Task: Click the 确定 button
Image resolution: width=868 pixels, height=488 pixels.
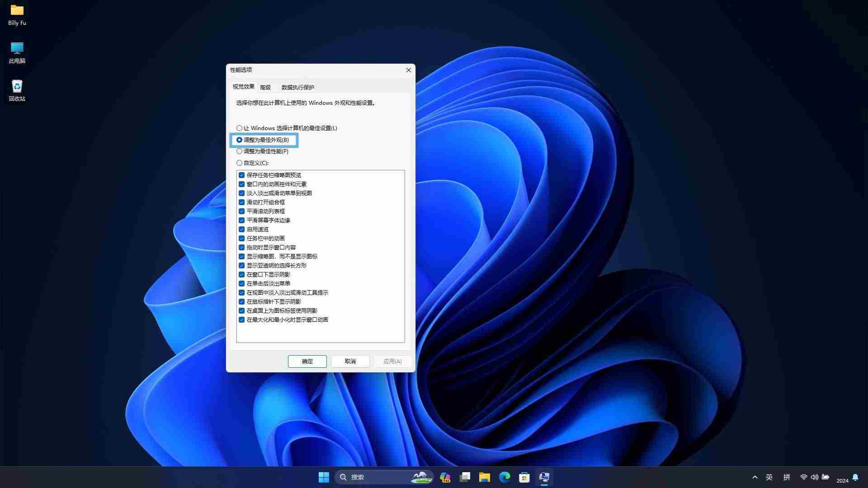Action: (x=307, y=361)
